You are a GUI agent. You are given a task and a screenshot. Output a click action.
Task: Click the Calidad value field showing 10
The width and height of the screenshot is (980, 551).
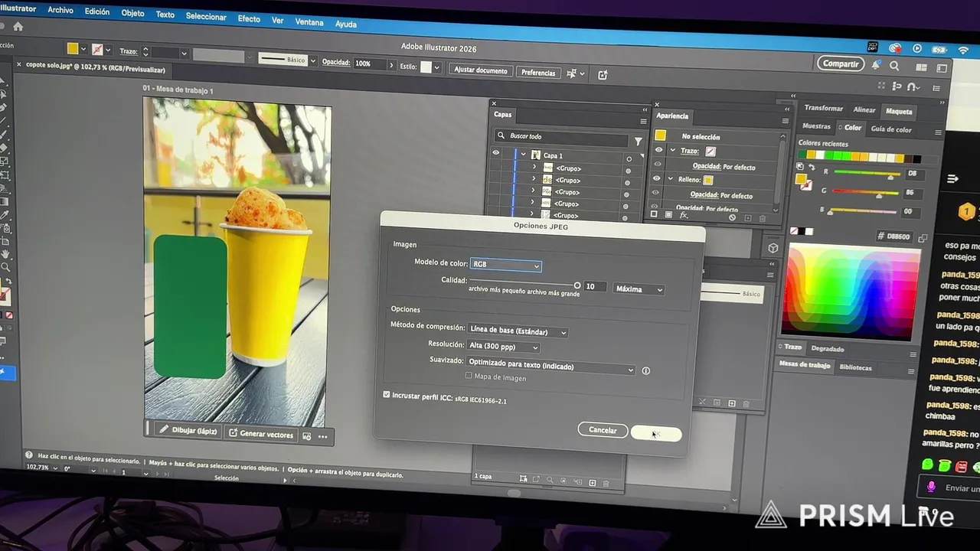click(595, 287)
